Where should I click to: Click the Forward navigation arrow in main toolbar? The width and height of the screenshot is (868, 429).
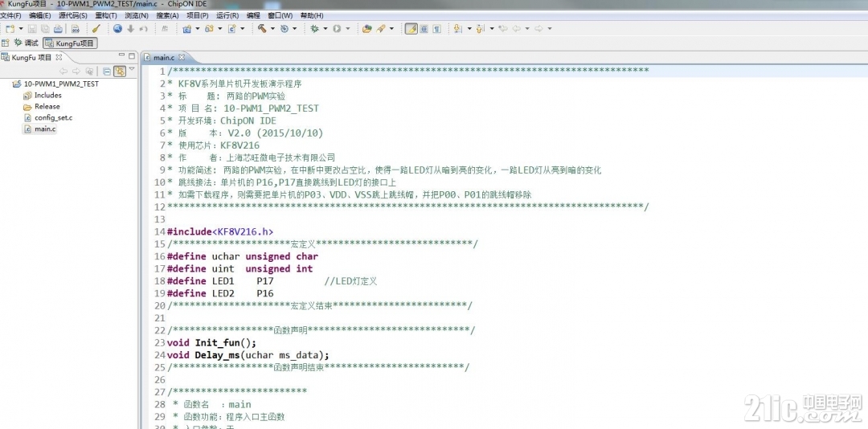point(538,29)
